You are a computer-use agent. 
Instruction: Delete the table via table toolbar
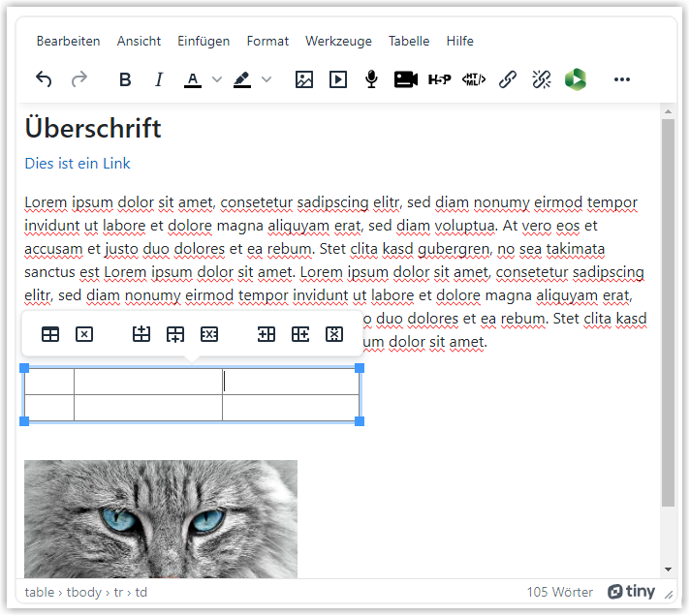click(x=84, y=334)
